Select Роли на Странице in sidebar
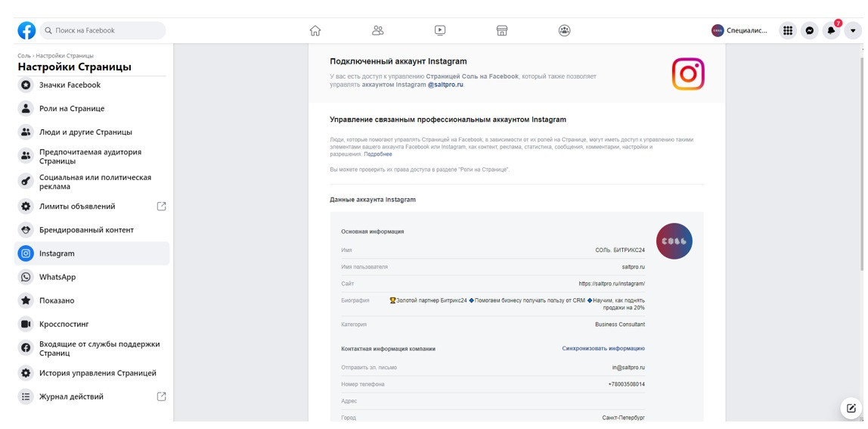Screen dimensions: 868x429 click(92, 109)
